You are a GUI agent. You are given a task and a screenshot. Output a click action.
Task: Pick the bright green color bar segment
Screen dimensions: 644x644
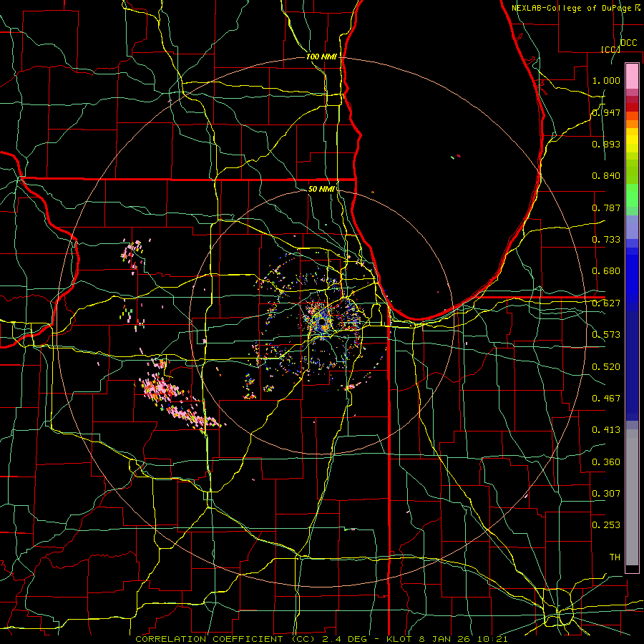tap(632, 195)
